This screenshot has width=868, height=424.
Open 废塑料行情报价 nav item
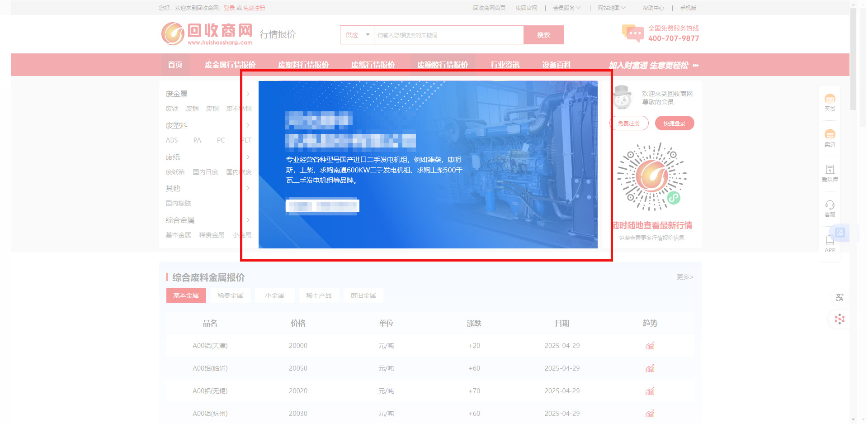coord(303,65)
